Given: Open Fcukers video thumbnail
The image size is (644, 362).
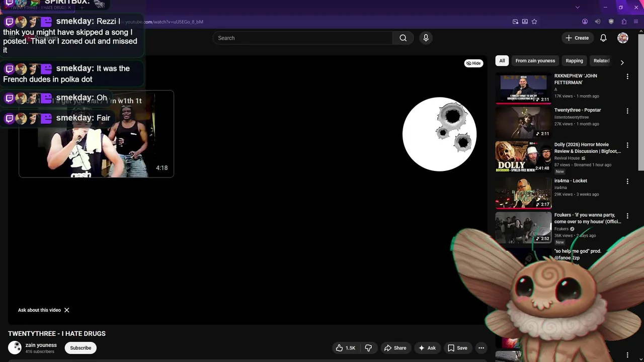Looking at the screenshot, I should (x=523, y=227).
